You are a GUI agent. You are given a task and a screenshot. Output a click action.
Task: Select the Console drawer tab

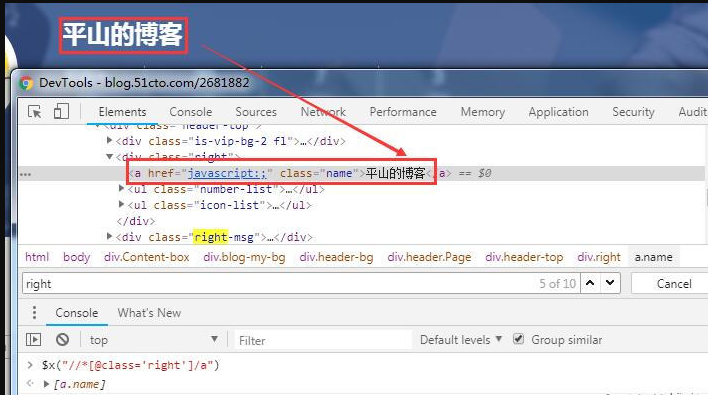(77, 313)
